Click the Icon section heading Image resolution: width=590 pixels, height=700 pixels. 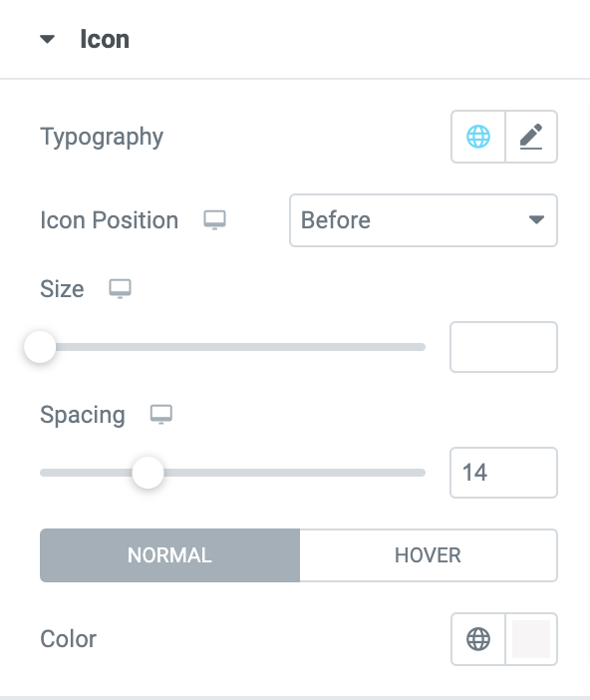pyautogui.click(x=105, y=39)
